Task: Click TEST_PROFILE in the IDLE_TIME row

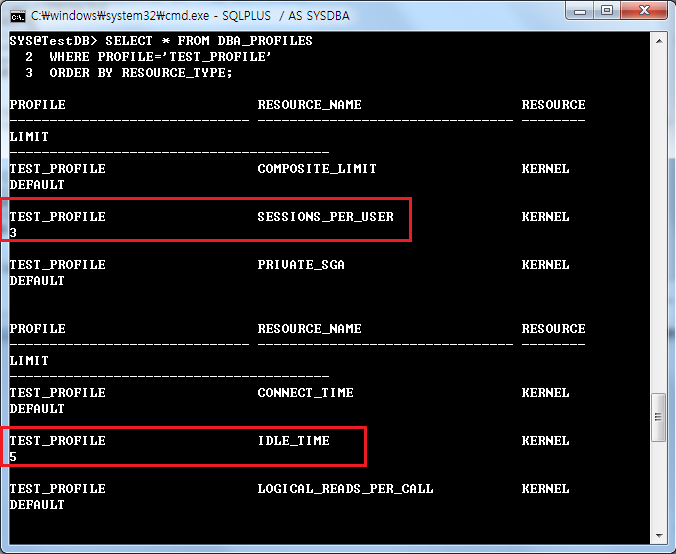Action: [57, 440]
